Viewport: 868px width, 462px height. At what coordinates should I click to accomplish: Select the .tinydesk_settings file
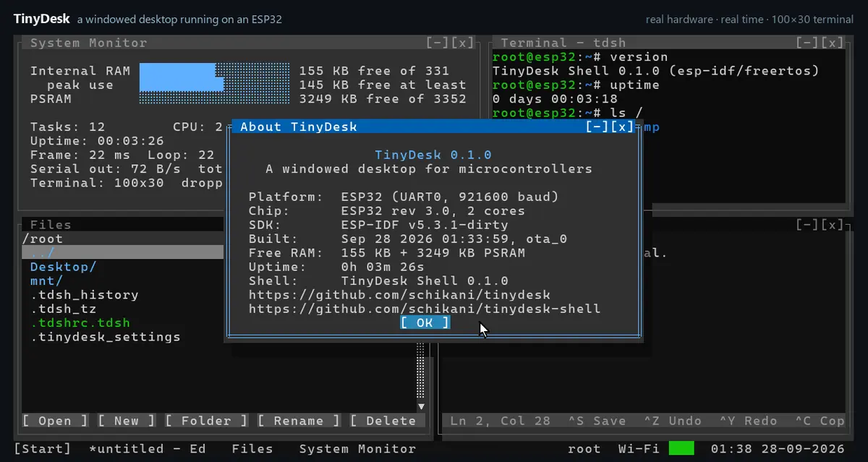106,337
